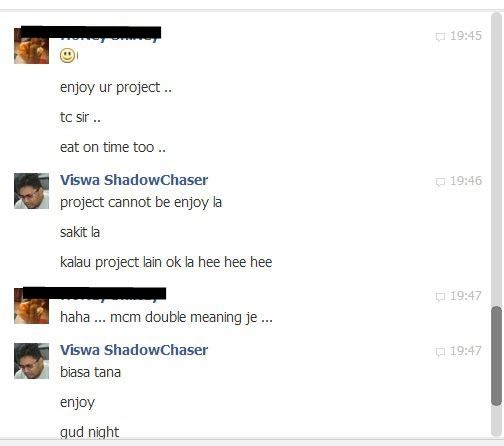Click the smiley emoticon in first message
This screenshot has width=504, height=446.
coord(68,55)
